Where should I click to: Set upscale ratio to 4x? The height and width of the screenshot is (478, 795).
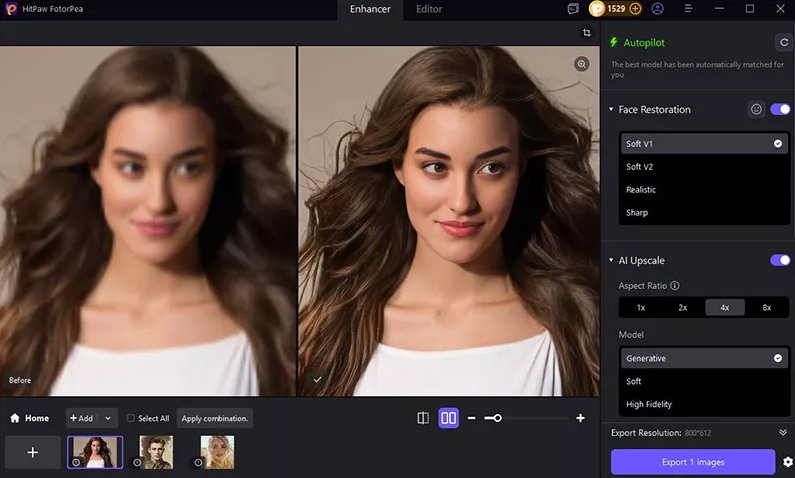(725, 307)
